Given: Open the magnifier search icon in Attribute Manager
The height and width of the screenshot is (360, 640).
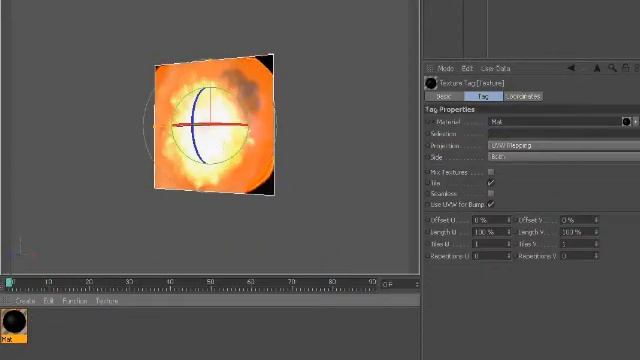Looking at the screenshot, I should coord(612,68).
